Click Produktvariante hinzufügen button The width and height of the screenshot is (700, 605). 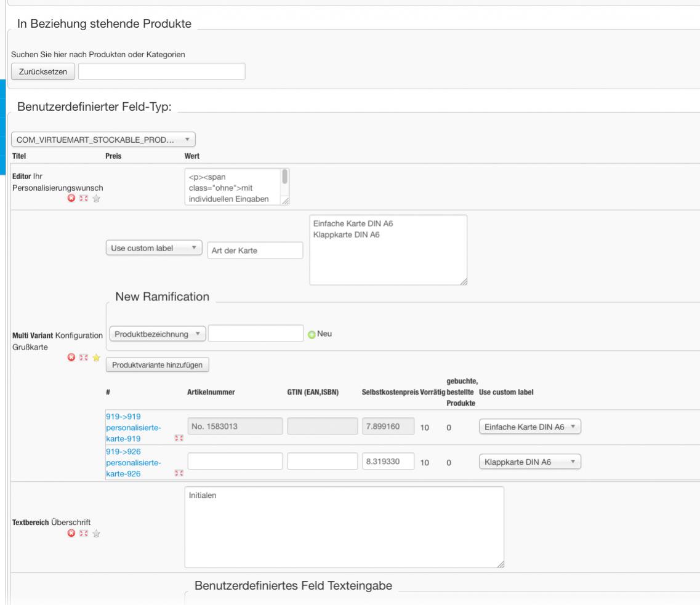tap(158, 365)
